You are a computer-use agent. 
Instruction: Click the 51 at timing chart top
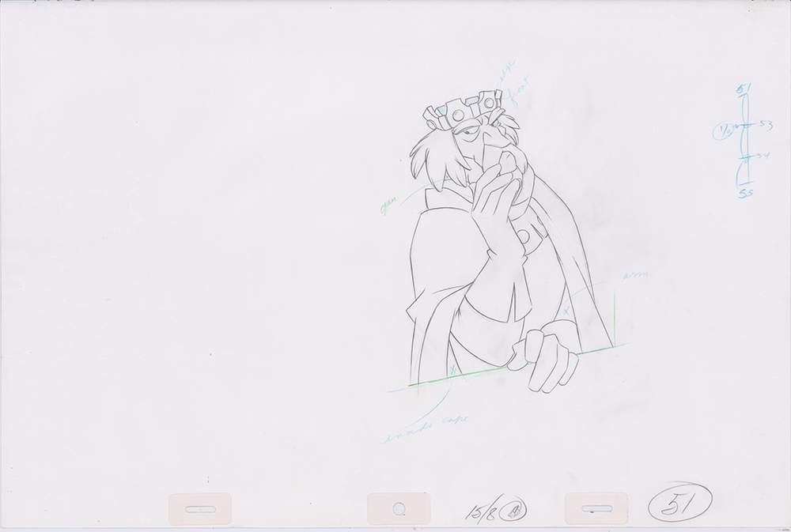pos(744,91)
